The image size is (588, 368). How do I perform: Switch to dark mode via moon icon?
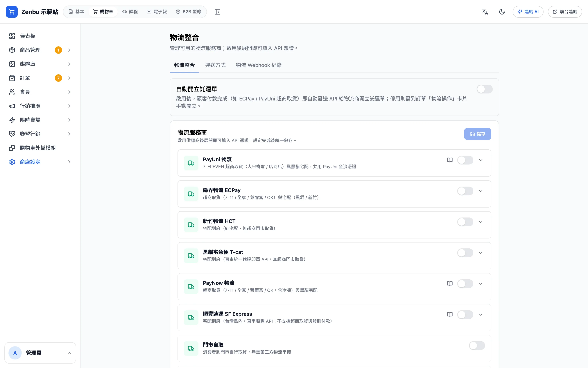tap(502, 12)
